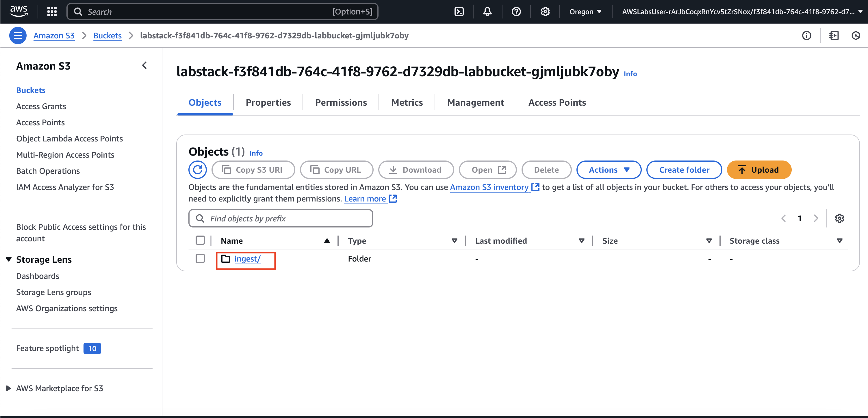The image size is (868, 418).
Task: Open the services grid menu icon
Action: tap(51, 12)
